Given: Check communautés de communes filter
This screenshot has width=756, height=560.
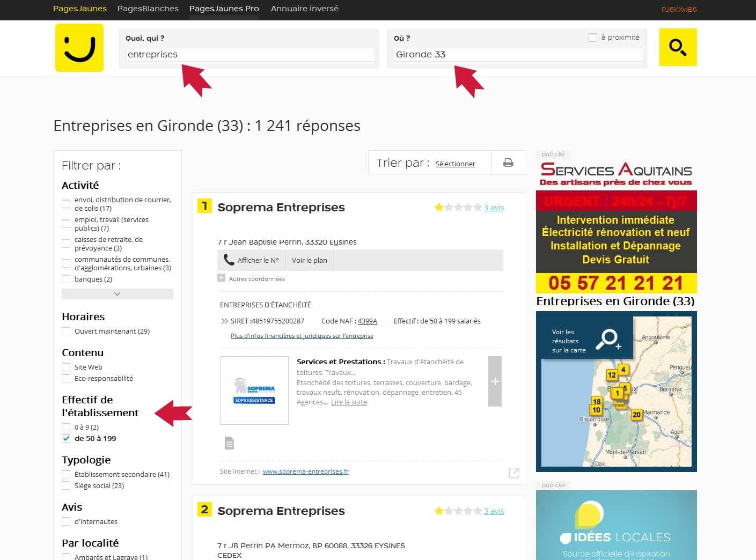Looking at the screenshot, I should coord(66,263).
